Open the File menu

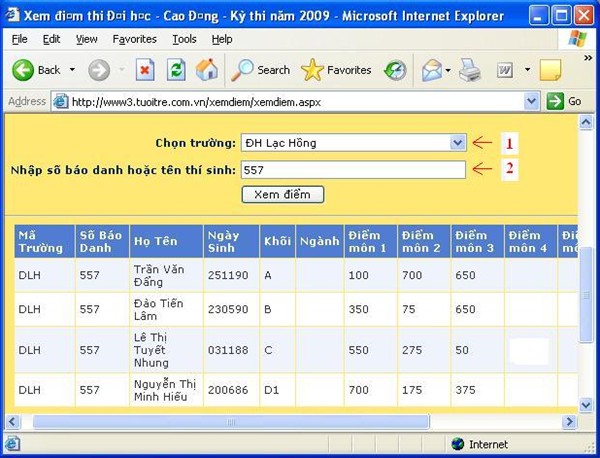[20, 39]
